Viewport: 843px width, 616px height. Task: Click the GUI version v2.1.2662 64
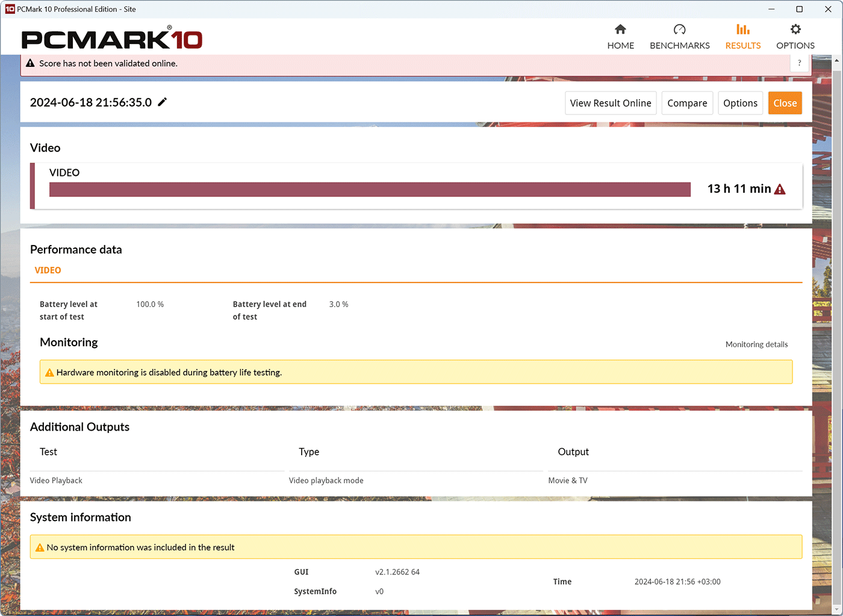click(x=397, y=572)
